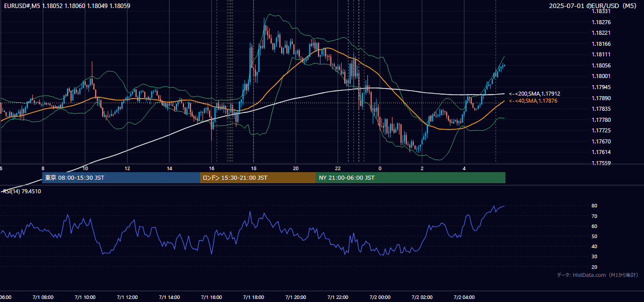
Task: Click price level 1.17945 on the axis
Action: 601,87
